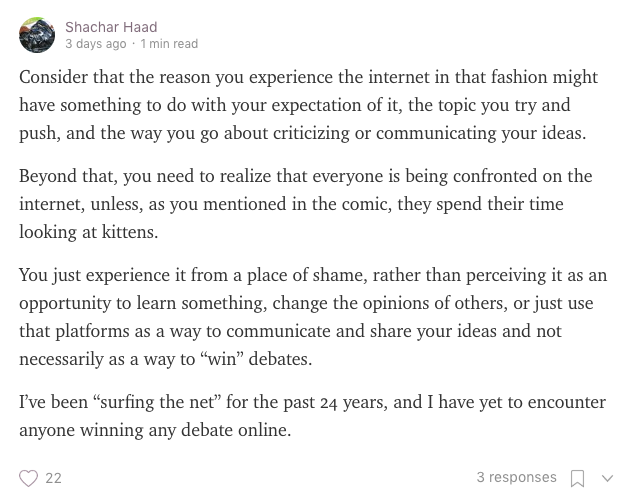Click the "1 min read" label

[169, 44]
